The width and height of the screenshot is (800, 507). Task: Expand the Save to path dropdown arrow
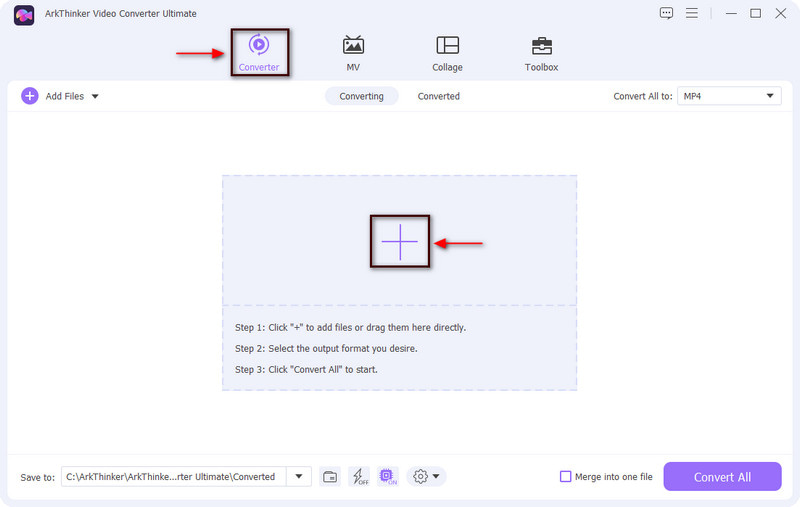click(x=299, y=476)
